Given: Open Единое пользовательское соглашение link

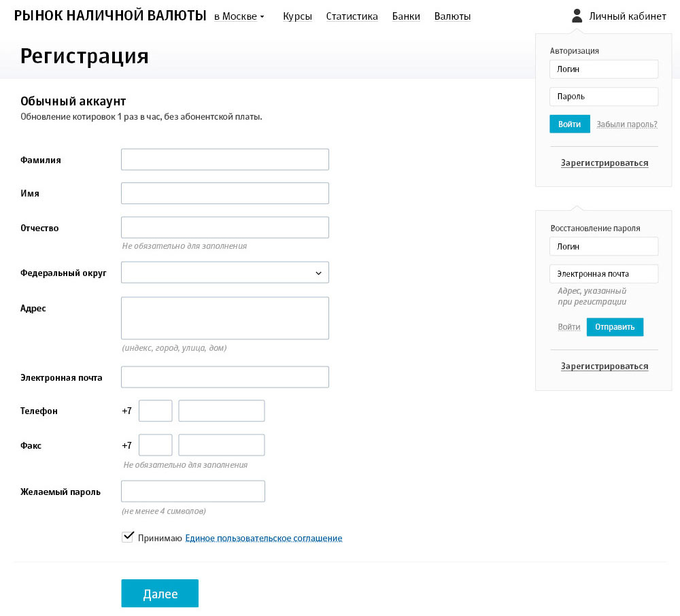Looking at the screenshot, I should coord(264,538).
